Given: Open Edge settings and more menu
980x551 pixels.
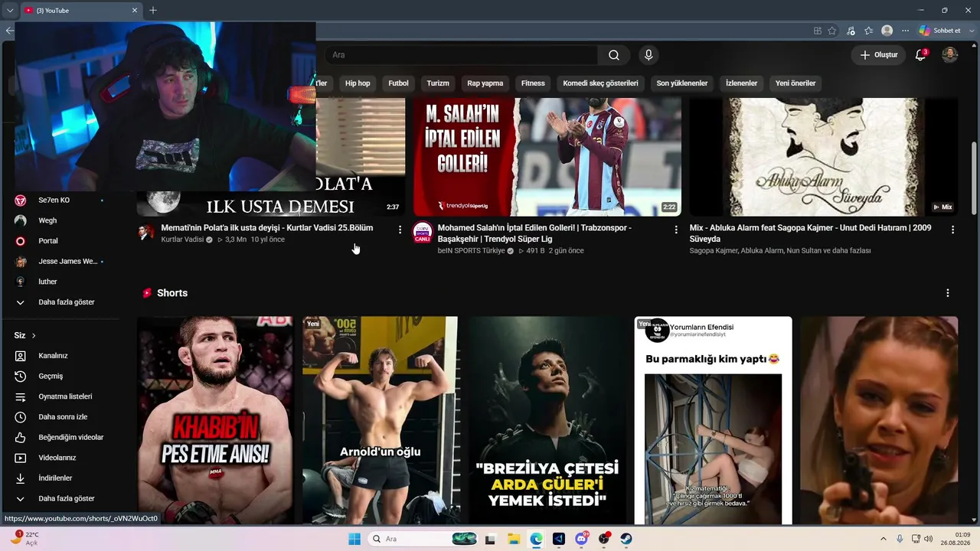Looking at the screenshot, I should pos(905,31).
